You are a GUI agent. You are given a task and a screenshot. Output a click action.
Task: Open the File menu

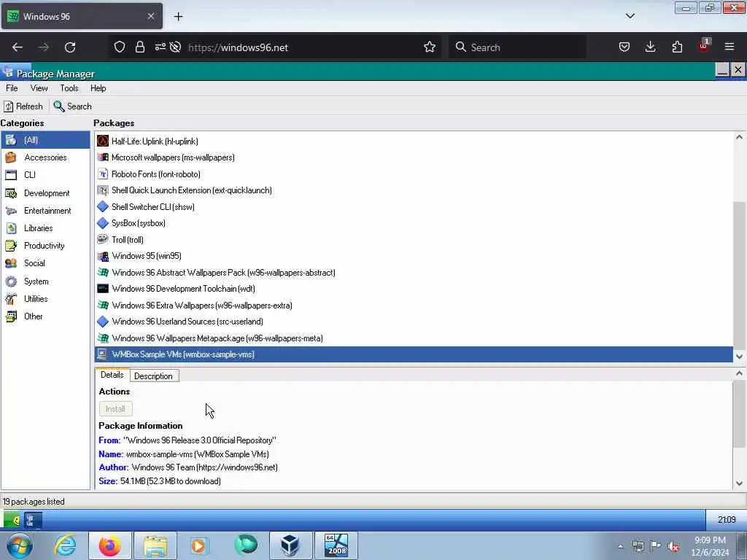coord(12,88)
